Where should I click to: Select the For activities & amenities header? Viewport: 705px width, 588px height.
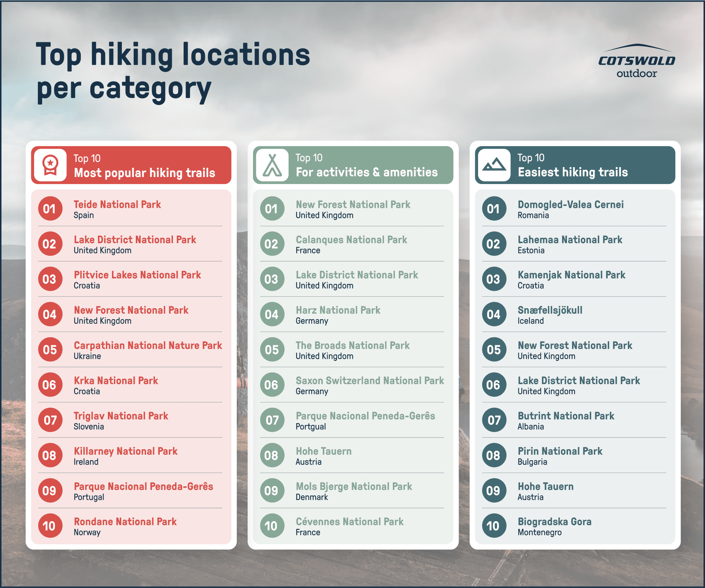pos(366,172)
